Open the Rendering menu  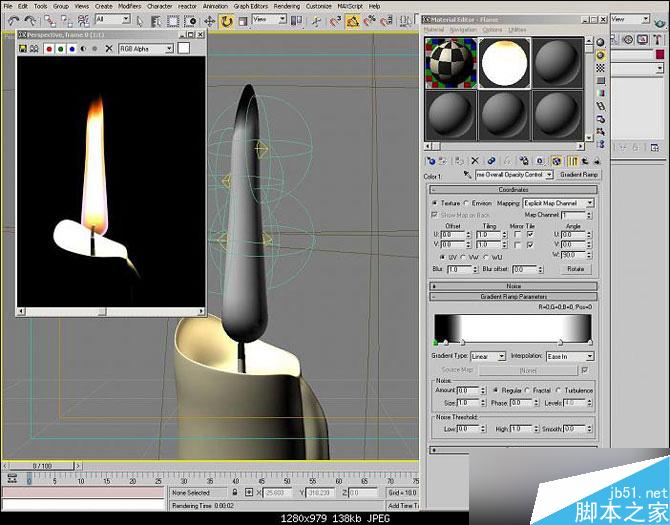[x=286, y=6]
